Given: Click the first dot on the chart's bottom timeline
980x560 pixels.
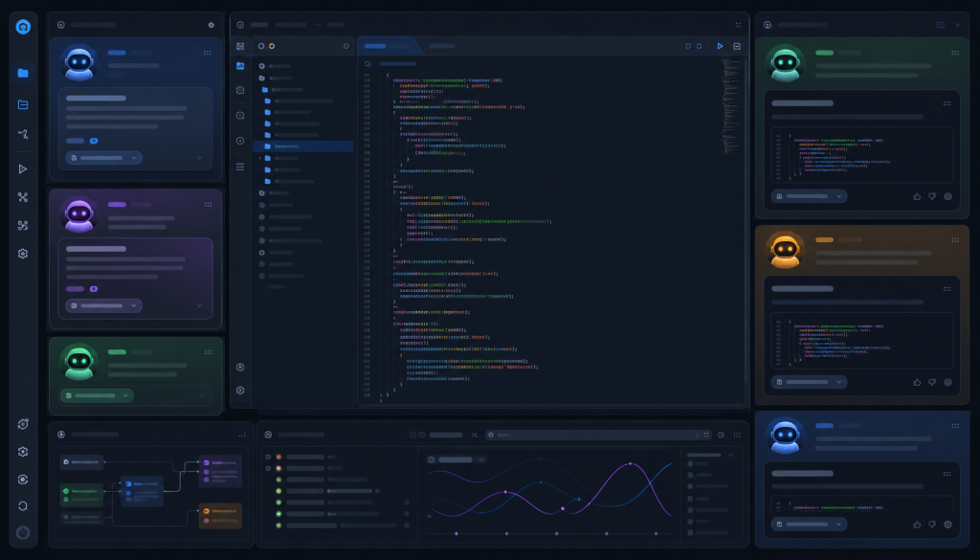Looking at the screenshot, I should [457, 534].
